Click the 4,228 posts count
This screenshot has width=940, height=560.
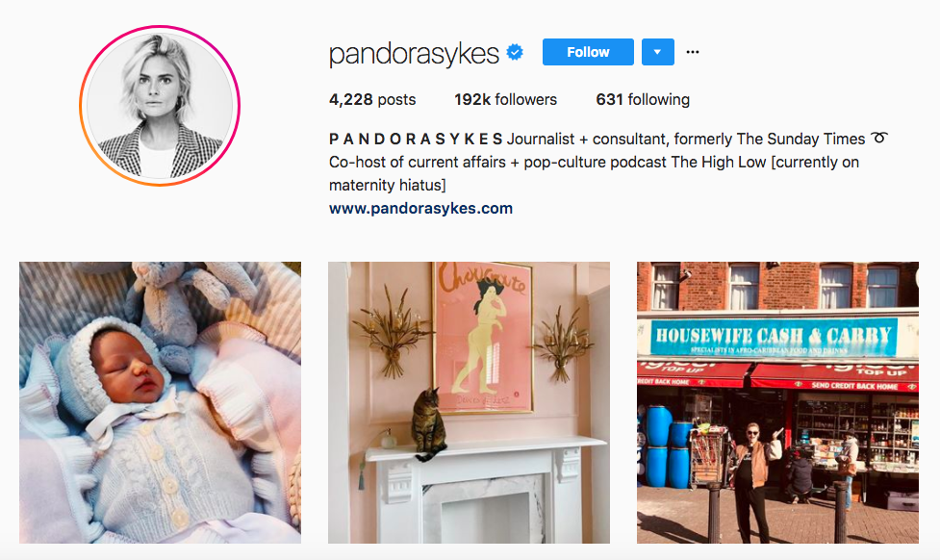tap(372, 99)
